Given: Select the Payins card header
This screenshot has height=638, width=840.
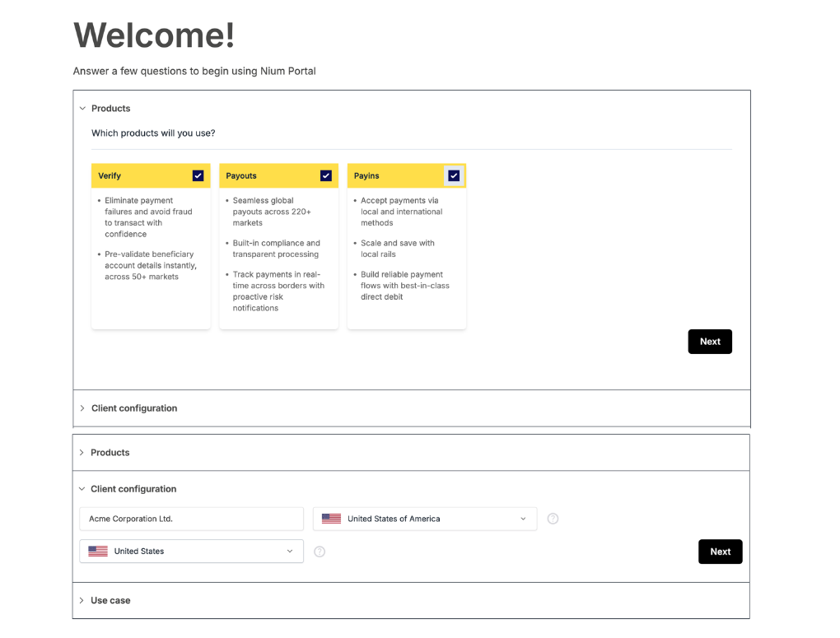Looking at the screenshot, I should 407,175.
